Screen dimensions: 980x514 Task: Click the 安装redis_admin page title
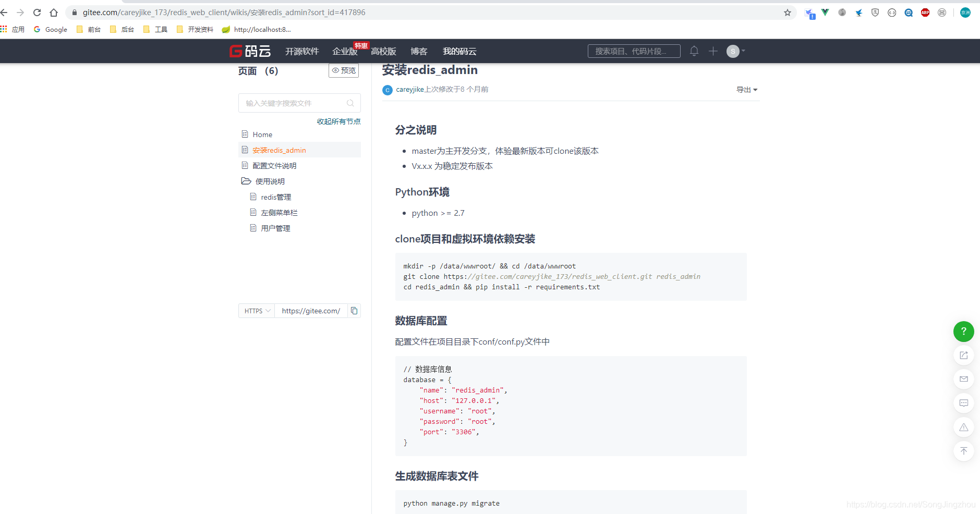click(430, 70)
